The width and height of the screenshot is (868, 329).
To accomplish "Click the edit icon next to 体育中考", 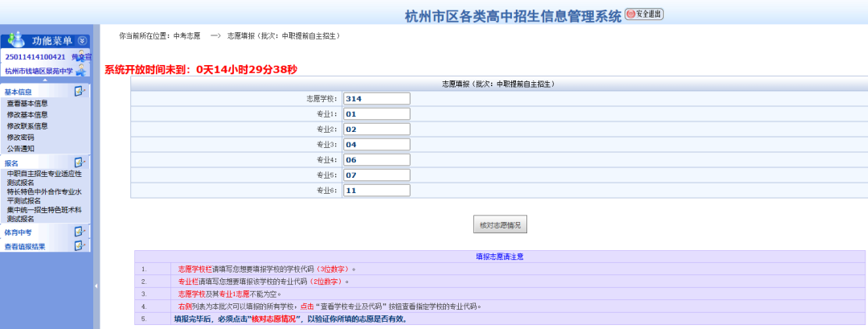I will click(80, 232).
